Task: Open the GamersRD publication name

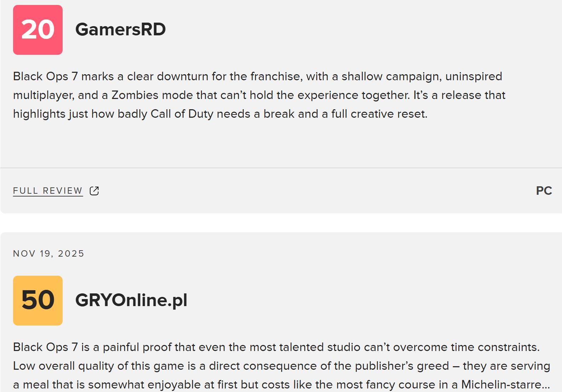Action: (x=120, y=29)
